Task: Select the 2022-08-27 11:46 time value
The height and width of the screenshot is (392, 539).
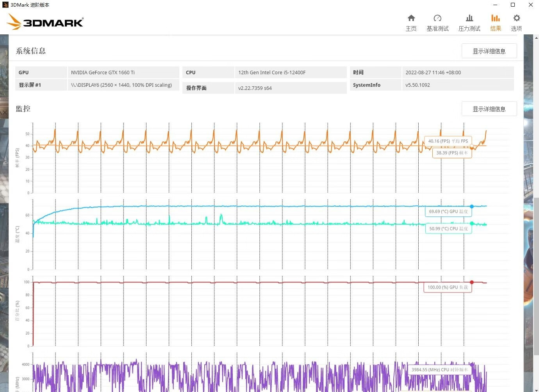Action: (x=433, y=73)
